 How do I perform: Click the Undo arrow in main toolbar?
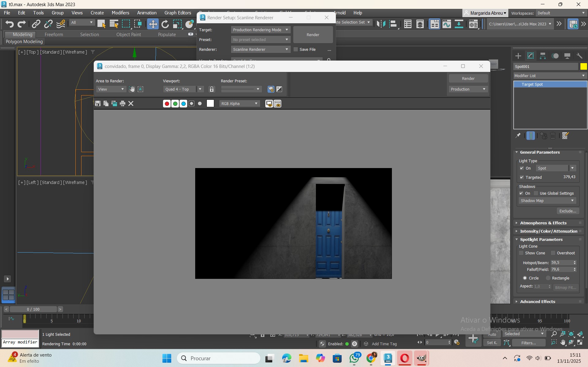click(9, 24)
